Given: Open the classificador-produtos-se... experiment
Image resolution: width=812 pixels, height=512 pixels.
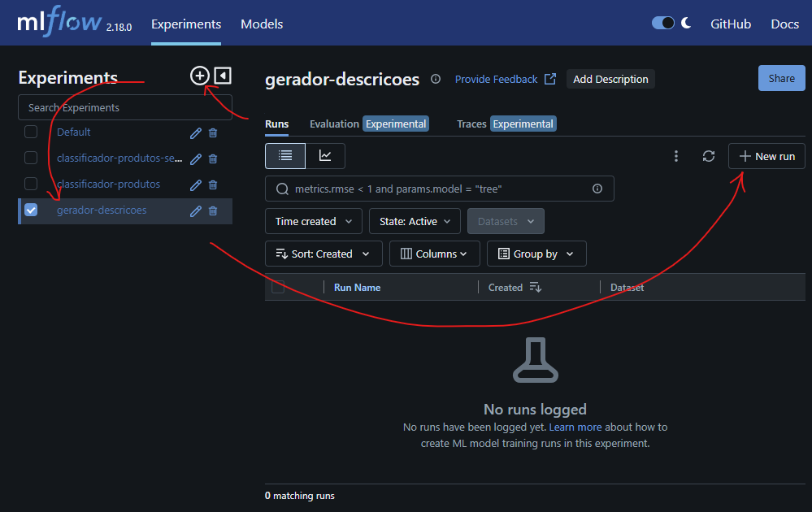Looking at the screenshot, I should click(119, 158).
